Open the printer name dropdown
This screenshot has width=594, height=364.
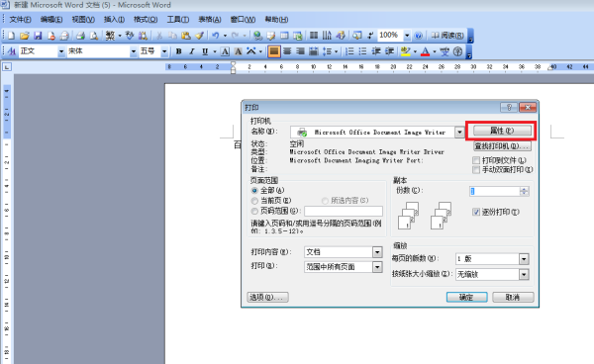coord(459,133)
